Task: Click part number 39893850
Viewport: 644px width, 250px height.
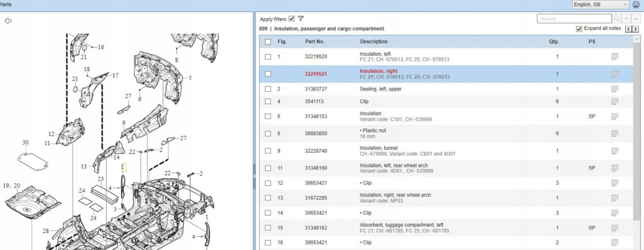Action: pyautogui.click(x=316, y=133)
